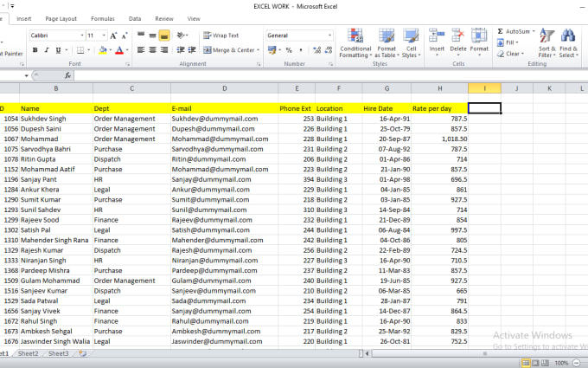This screenshot has width=588, height=368.
Task: Align text right
Action: point(164,50)
